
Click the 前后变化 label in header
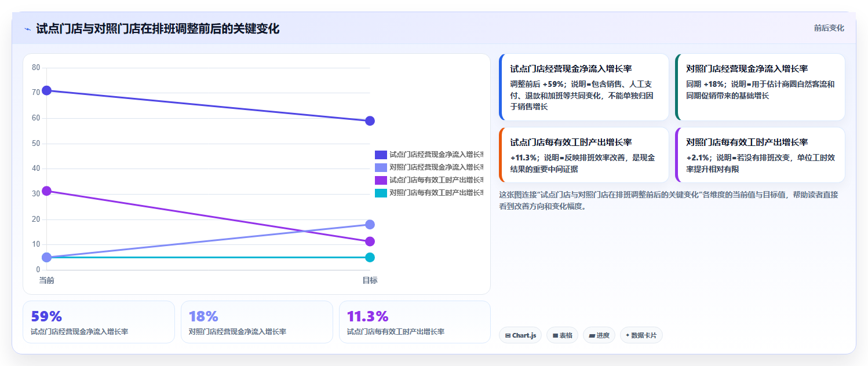pyautogui.click(x=829, y=28)
